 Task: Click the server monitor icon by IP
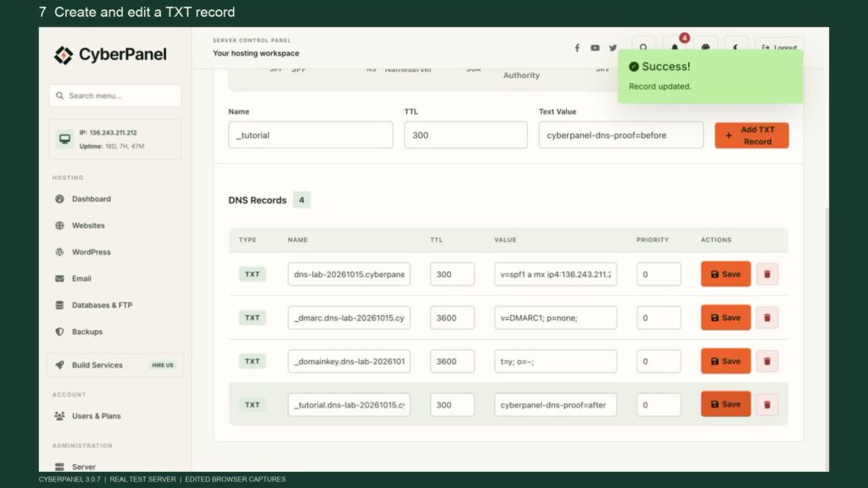coord(64,139)
